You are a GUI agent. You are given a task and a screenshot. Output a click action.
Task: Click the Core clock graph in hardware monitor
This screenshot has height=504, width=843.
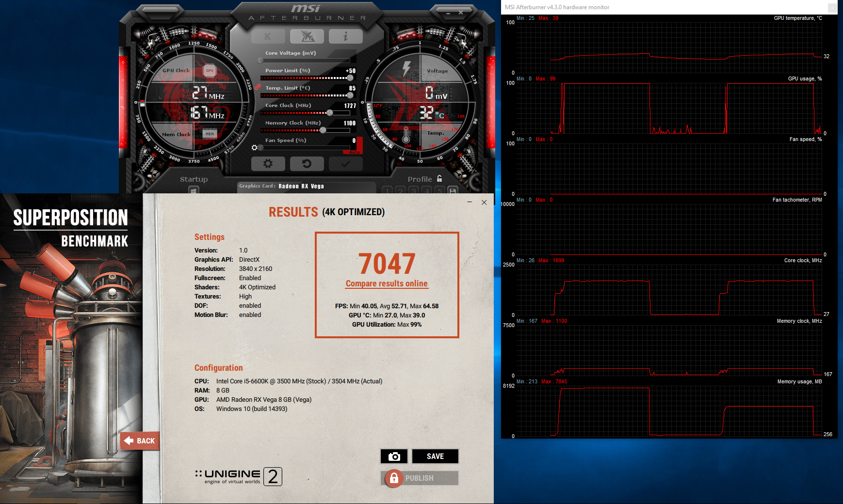coord(669,290)
